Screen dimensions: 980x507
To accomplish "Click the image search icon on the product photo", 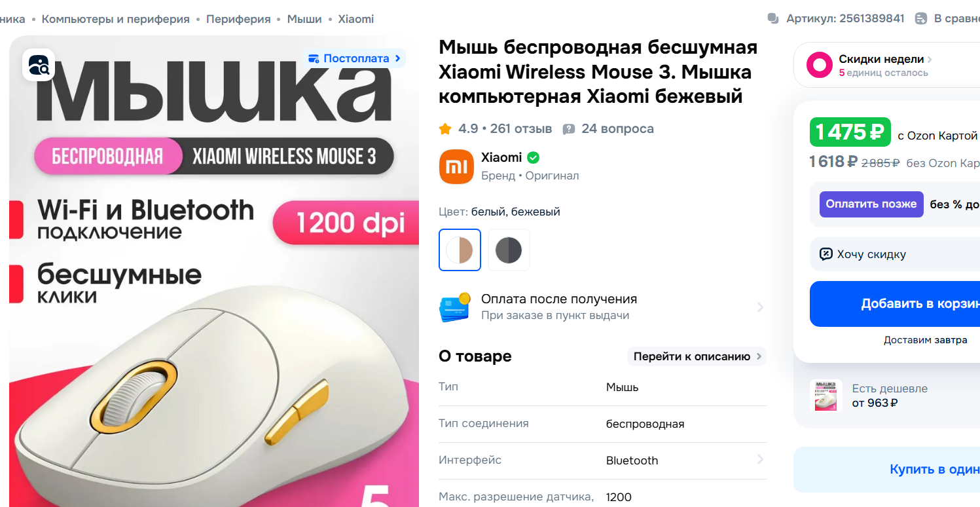I will (x=39, y=65).
